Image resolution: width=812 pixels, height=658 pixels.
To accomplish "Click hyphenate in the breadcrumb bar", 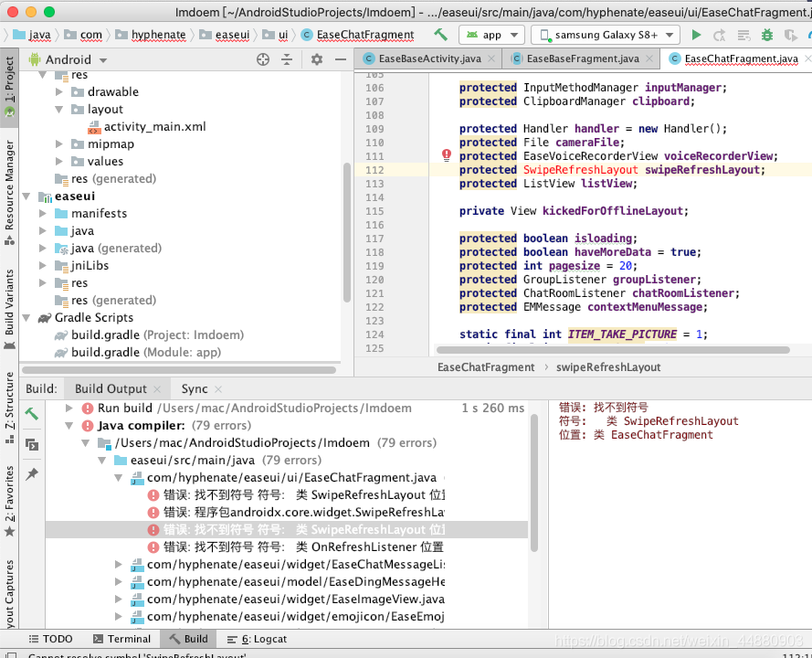I will [158, 35].
